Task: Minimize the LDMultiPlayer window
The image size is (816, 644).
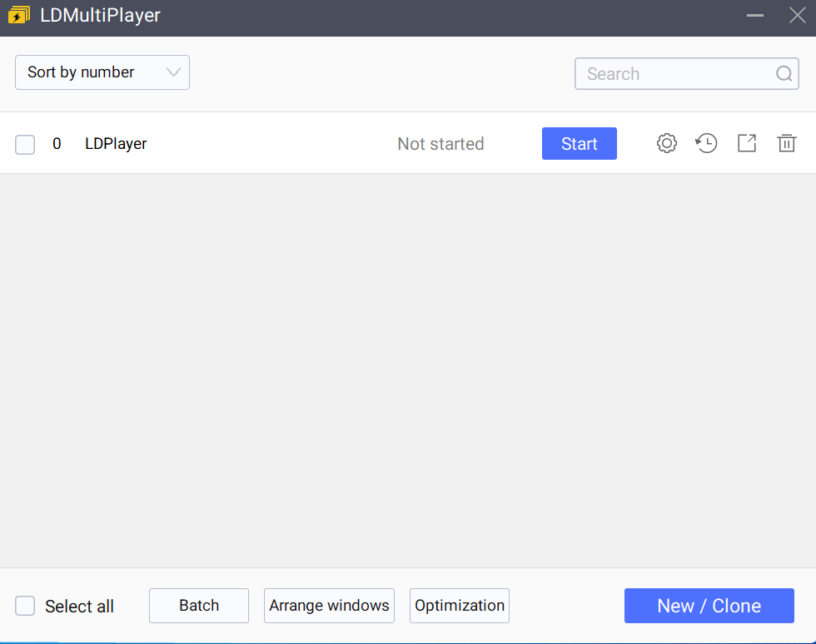Action: 754,14
